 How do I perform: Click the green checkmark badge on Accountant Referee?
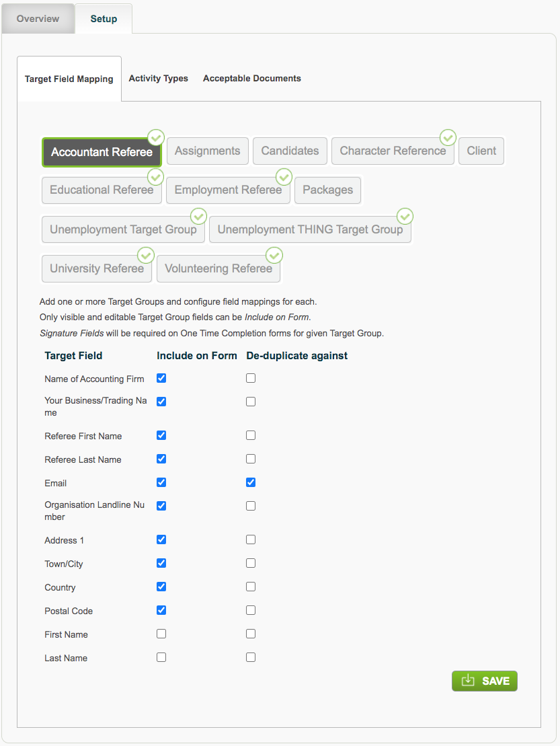[156, 137]
